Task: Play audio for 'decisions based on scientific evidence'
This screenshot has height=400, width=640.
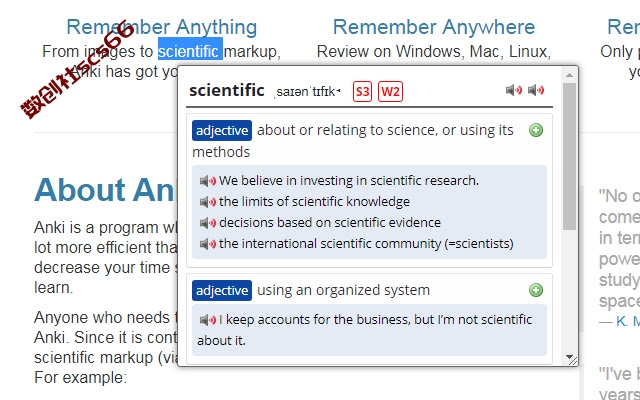Action: 208,223
